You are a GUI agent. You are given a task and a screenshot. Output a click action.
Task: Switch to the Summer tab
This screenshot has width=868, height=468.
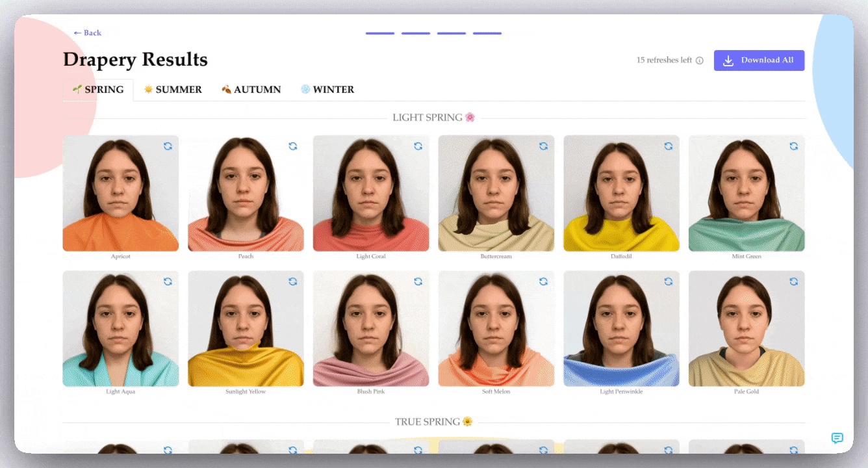point(173,90)
